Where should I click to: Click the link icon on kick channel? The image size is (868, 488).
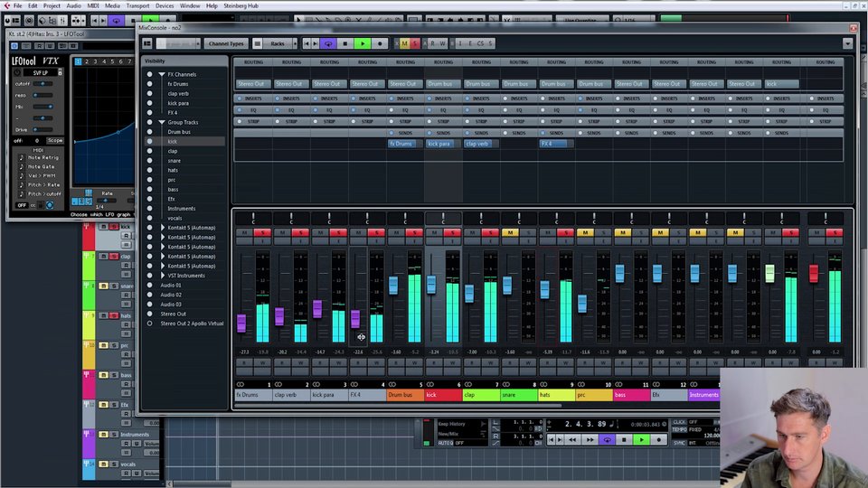point(430,385)
